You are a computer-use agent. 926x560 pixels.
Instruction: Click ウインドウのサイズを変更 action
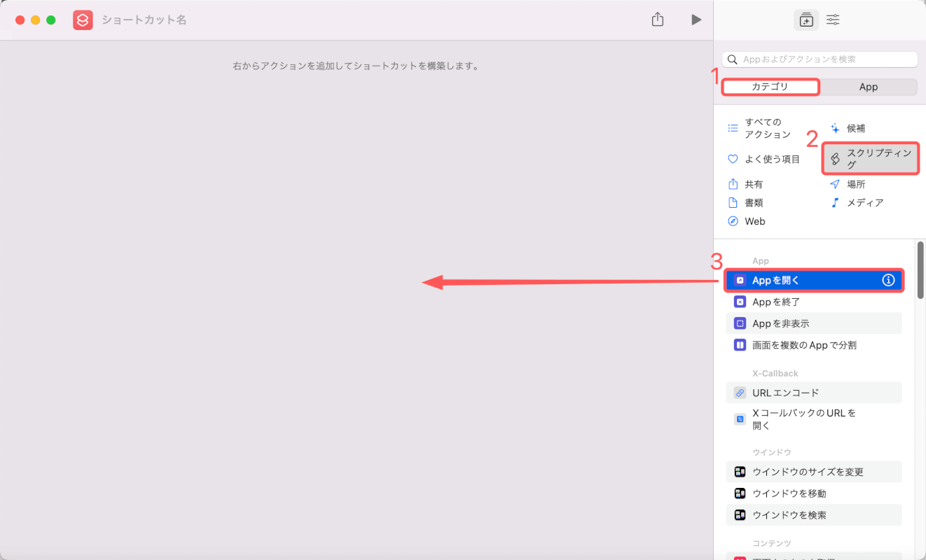(x=814, y=472)
